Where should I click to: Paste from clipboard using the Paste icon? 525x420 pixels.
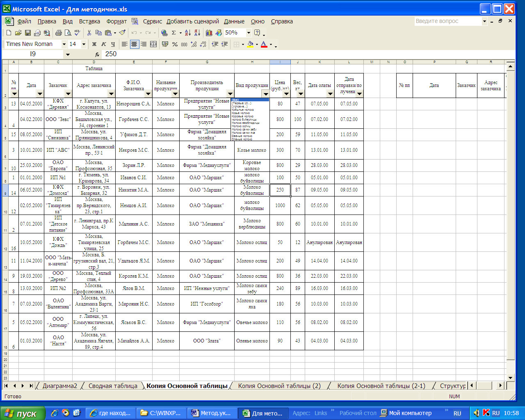[x=108, y=33]
